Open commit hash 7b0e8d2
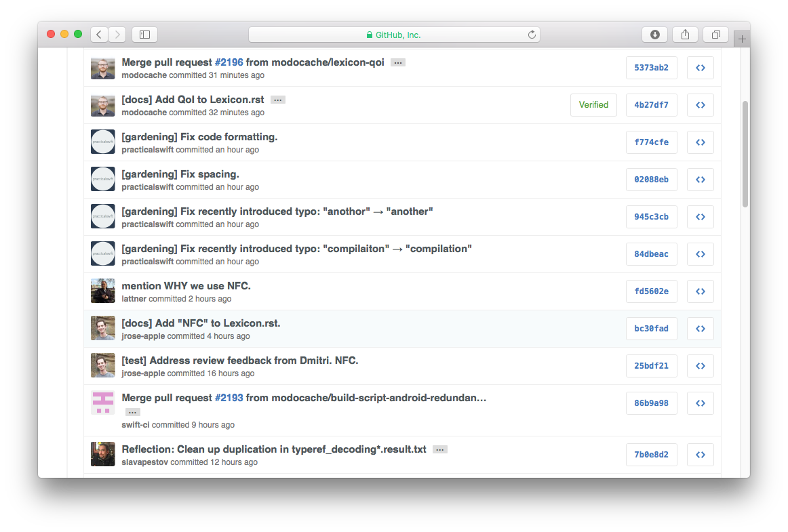Screen dimensions: 788x532 pos(651,455)
